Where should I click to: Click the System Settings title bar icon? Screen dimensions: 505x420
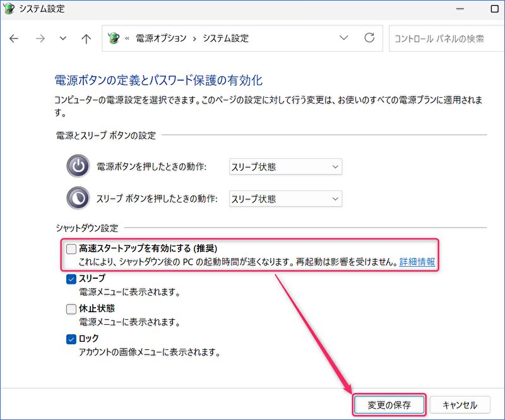(x=9, y=9)
